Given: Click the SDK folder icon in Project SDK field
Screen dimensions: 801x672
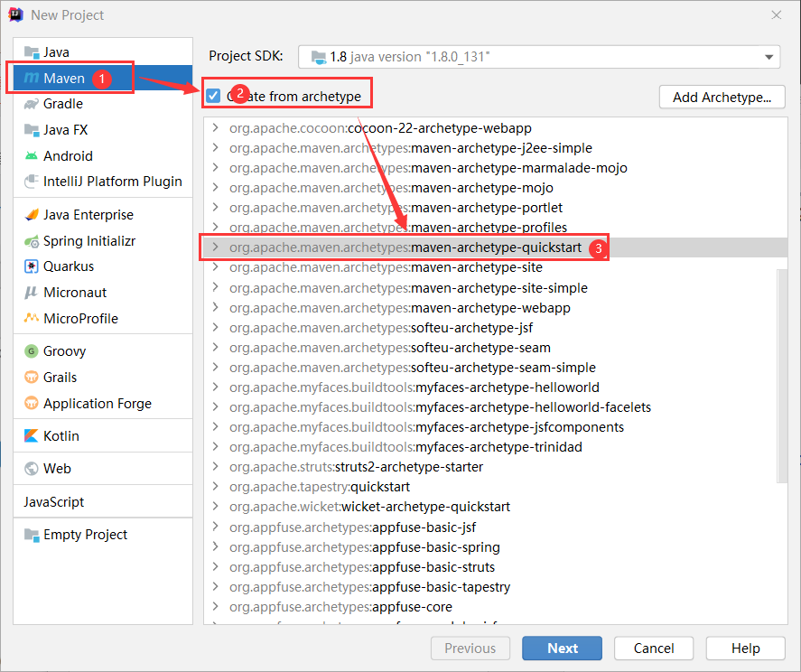Looking at the screenshot, I should 319,57.
